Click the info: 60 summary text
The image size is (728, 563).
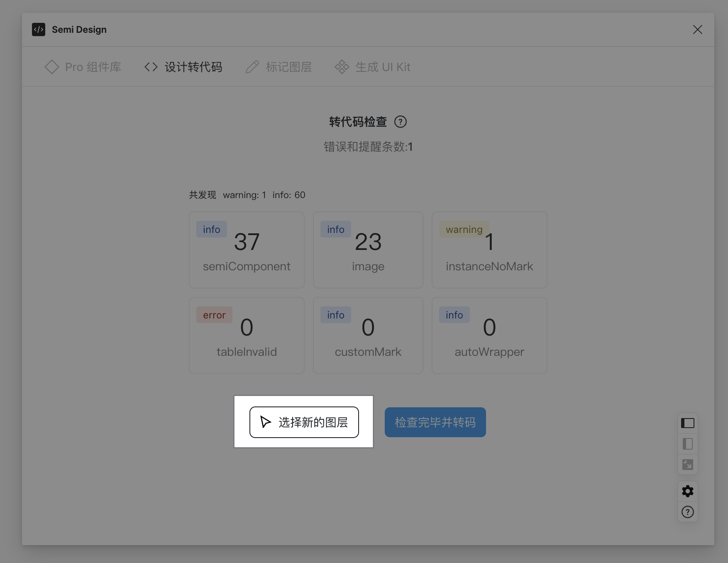[x=289, y=195]
